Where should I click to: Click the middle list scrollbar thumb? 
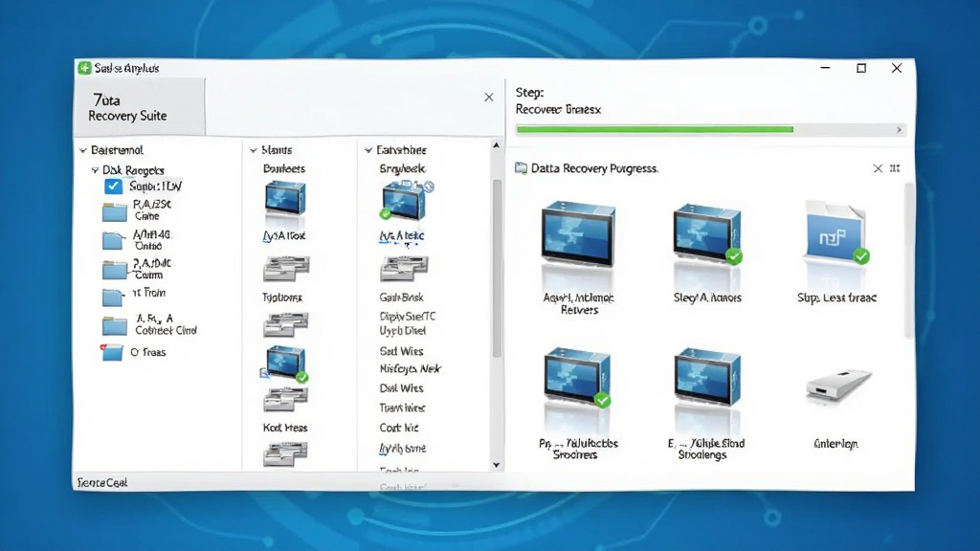pyautogui.click(x=497, y=269)
